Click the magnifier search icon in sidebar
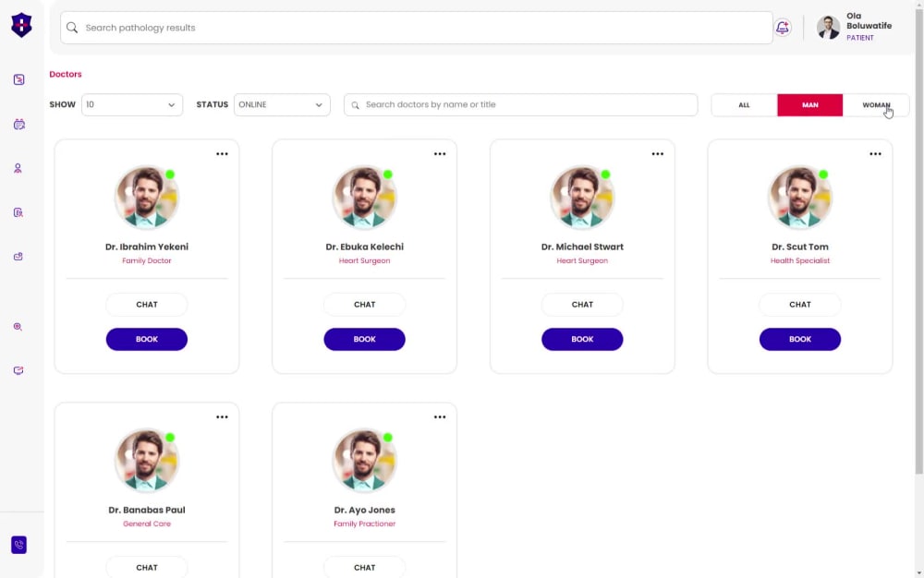The height and width of the screenshot is (578, 924). point(18,326)
